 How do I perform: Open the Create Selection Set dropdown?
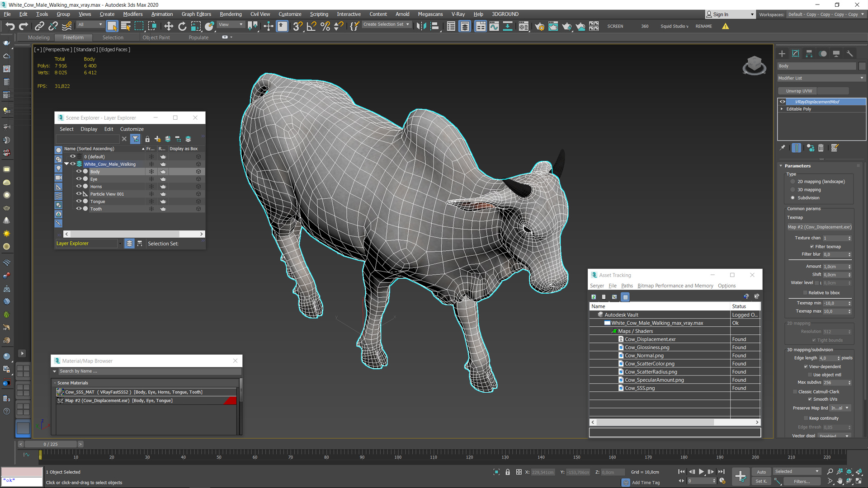point(408,24)
